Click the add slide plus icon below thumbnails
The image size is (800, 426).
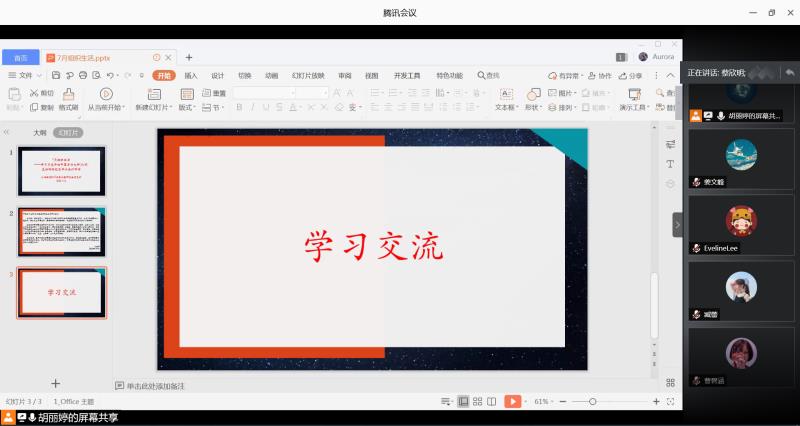pos(56,383)
